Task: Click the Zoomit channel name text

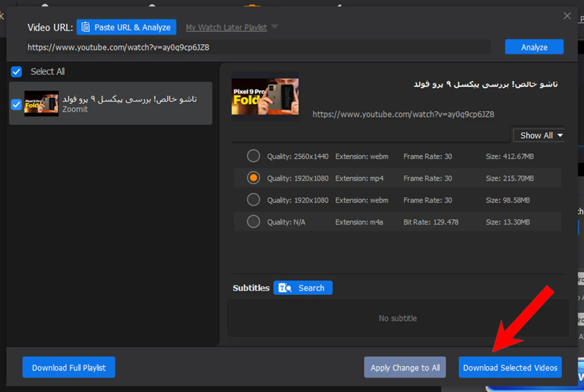Action: (x=75, y=109)
